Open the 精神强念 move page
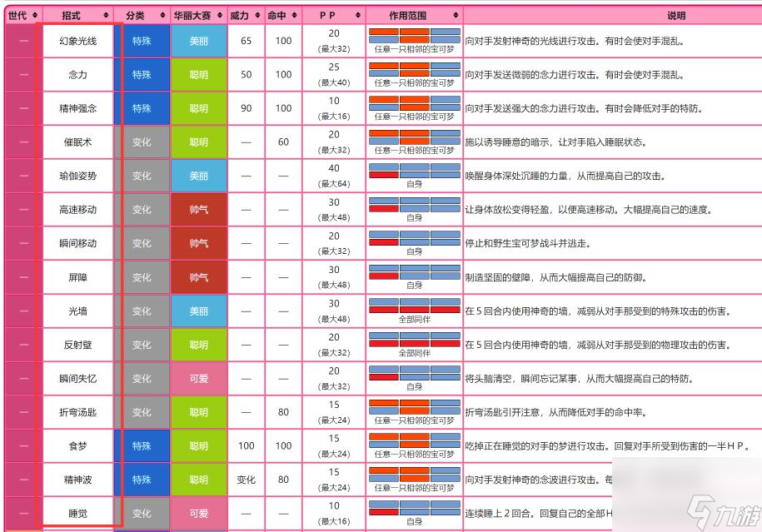 tap(77, 108)
